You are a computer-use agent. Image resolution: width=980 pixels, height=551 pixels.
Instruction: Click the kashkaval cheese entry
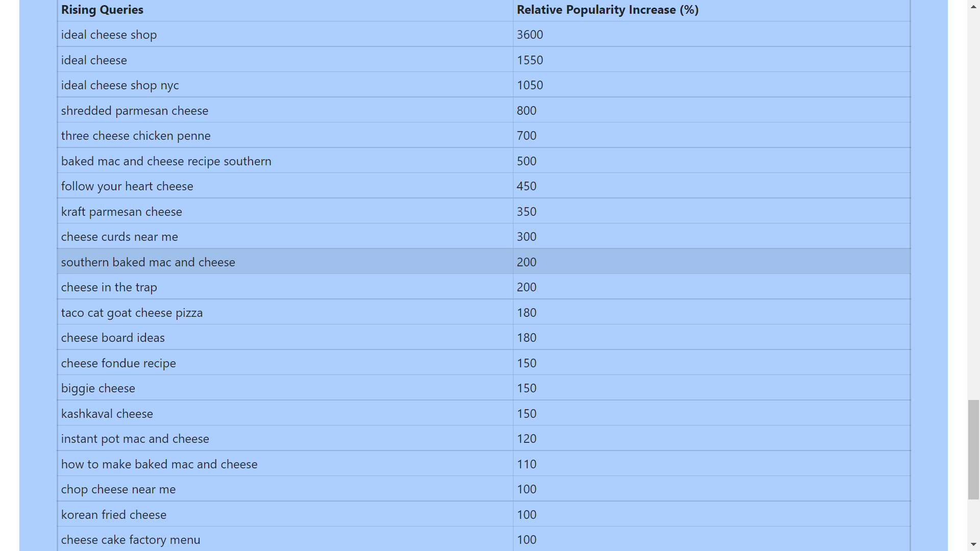click(x=107, y=414)
